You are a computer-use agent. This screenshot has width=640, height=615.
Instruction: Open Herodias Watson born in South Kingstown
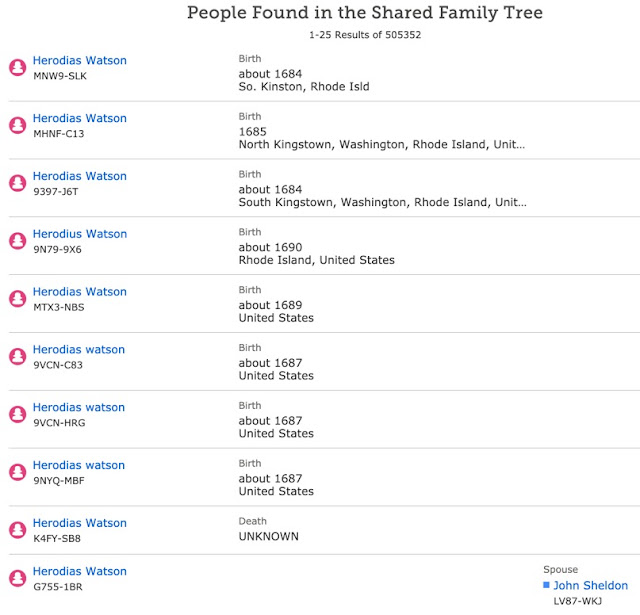tap(80, 176)
